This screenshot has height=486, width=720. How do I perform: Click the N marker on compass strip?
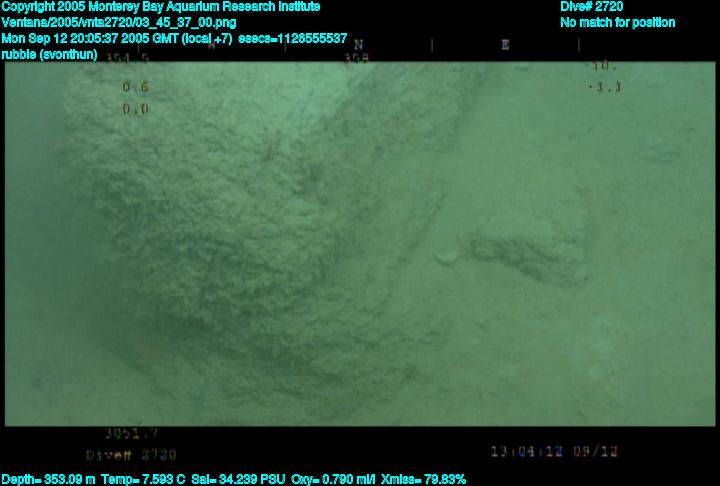coord(358,45)
